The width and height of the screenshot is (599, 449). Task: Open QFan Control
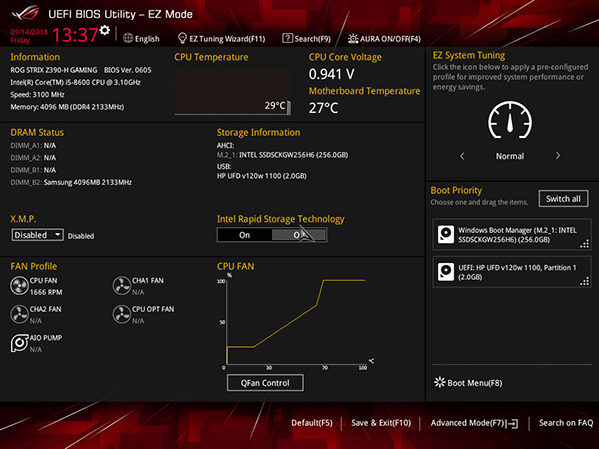265,383
